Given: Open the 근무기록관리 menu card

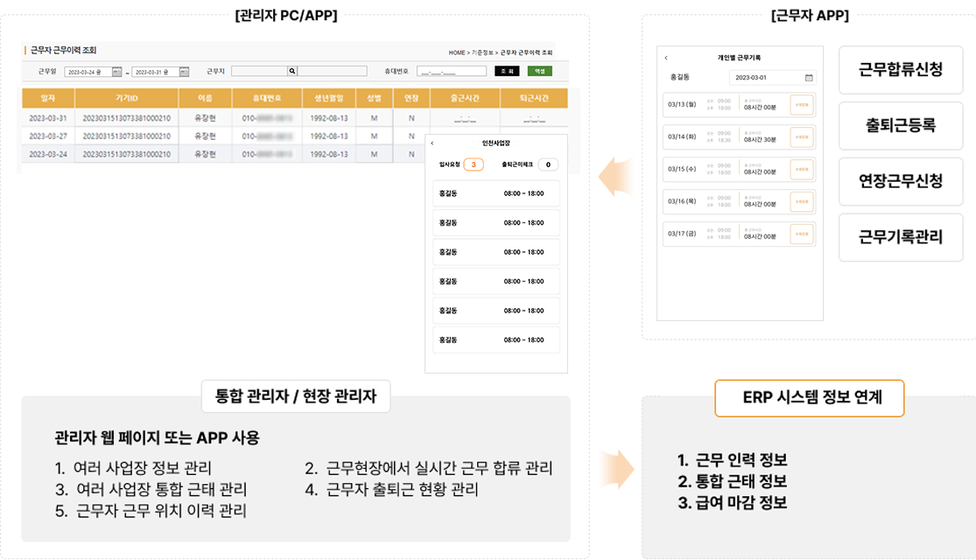Looking at the screenshot, I should (x=900, y=237).
